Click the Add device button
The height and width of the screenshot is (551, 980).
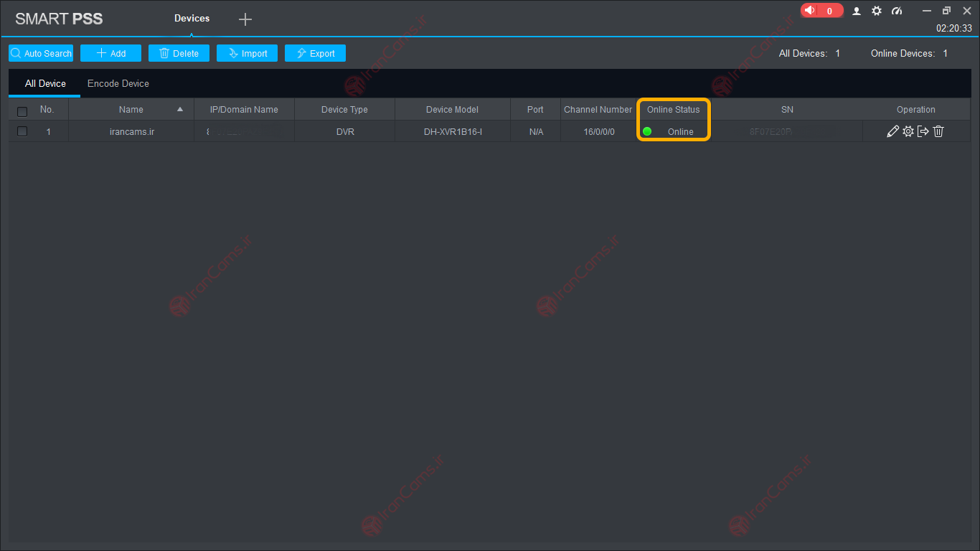tap(110, 53)
